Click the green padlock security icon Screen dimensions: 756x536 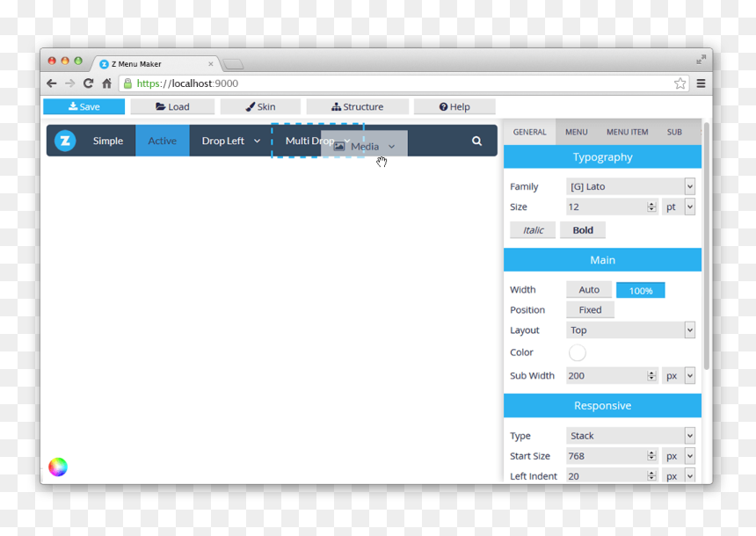click(127, 83)
